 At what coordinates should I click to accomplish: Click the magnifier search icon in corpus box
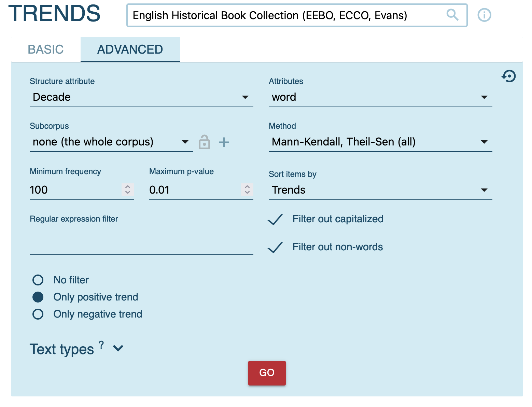pos(452,15)
